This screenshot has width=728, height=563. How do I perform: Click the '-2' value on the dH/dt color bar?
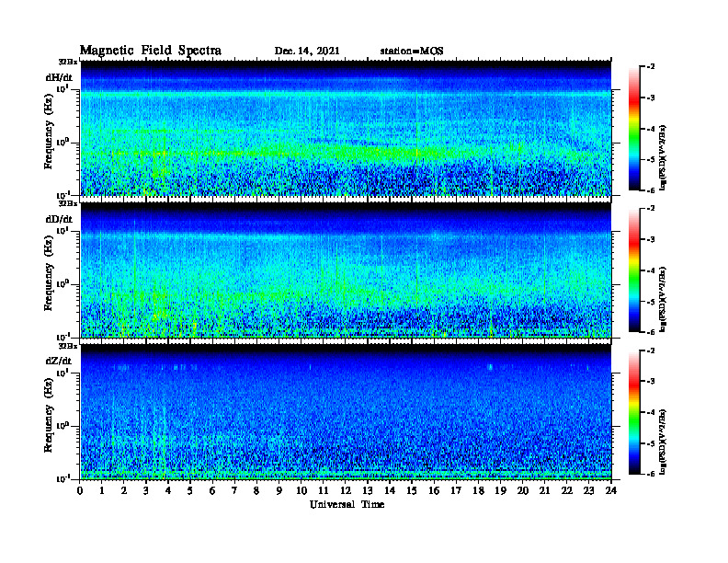click(650, 67)
